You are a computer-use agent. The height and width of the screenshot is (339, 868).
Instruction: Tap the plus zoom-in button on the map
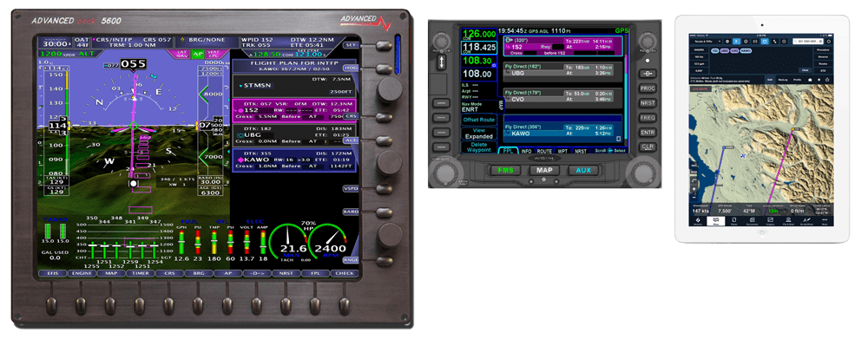pos(694,189)
